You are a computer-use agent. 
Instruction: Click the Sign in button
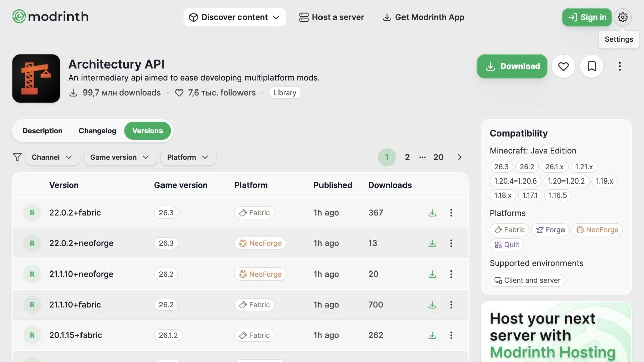pos(587,17)
